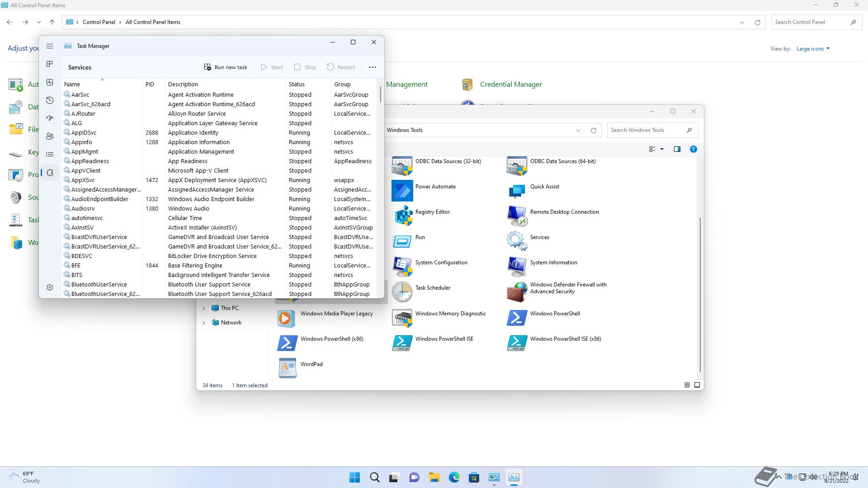Open Windows Memory Diagnostic
The image size is (868, 488).
click(439, 318)
